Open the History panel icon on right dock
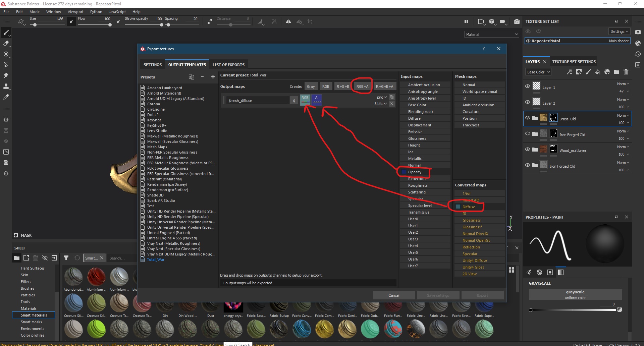Screen dimensions: 644x346 638,54
